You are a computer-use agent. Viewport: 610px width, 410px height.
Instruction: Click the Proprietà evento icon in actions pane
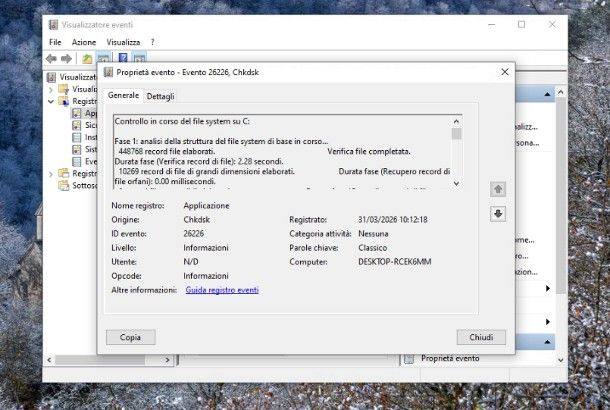point(409,359)
